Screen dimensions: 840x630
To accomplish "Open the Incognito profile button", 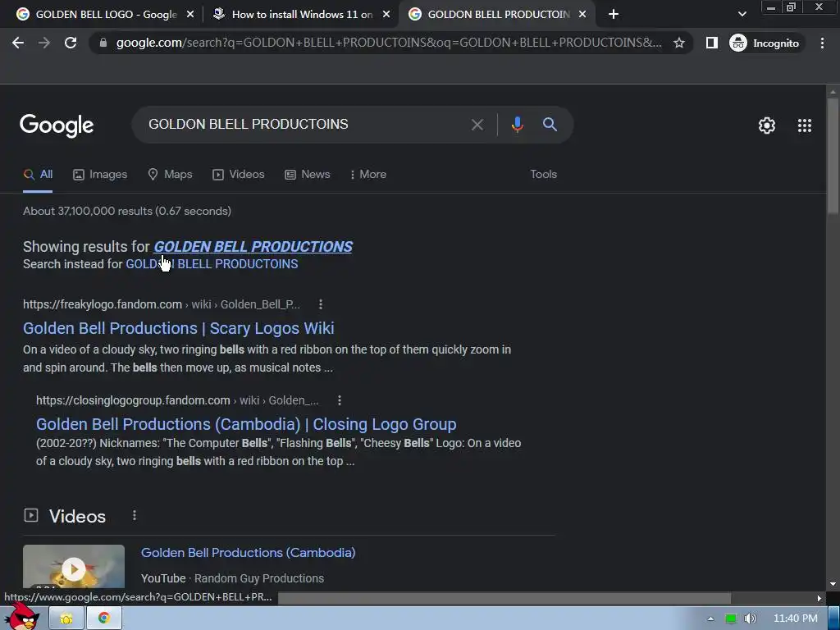I will pyautogui.click(x=765, y=43).
